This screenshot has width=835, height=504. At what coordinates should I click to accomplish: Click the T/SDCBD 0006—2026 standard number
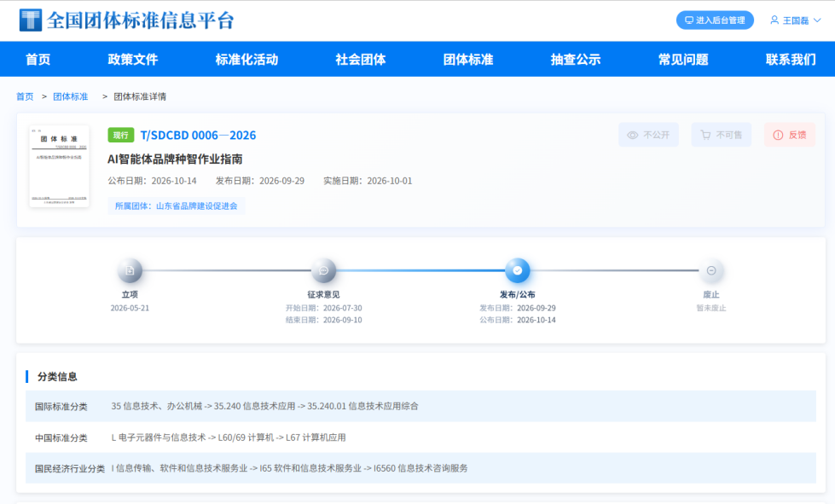tap(198, 136)
